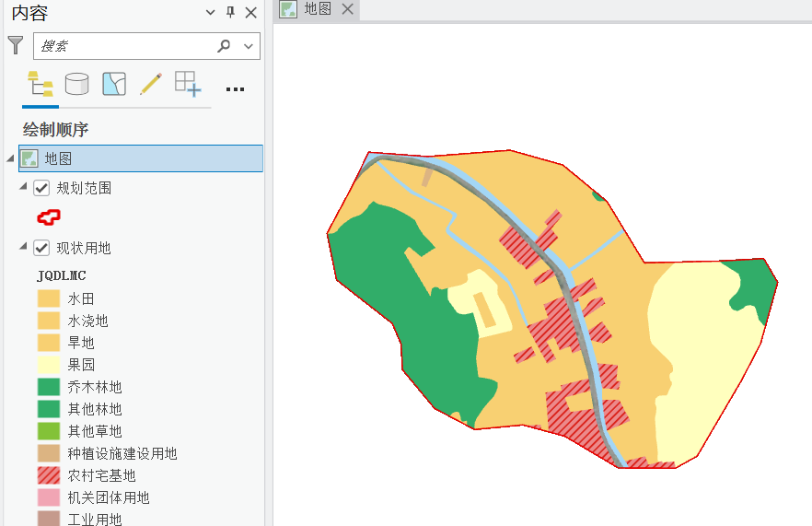Click the 水浇地 legend label
This screenshot has height=526, width=812.
pos(88,321)
